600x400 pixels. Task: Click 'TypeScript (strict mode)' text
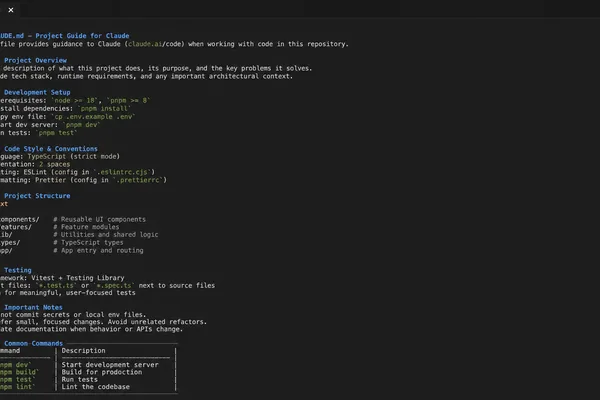73,156
